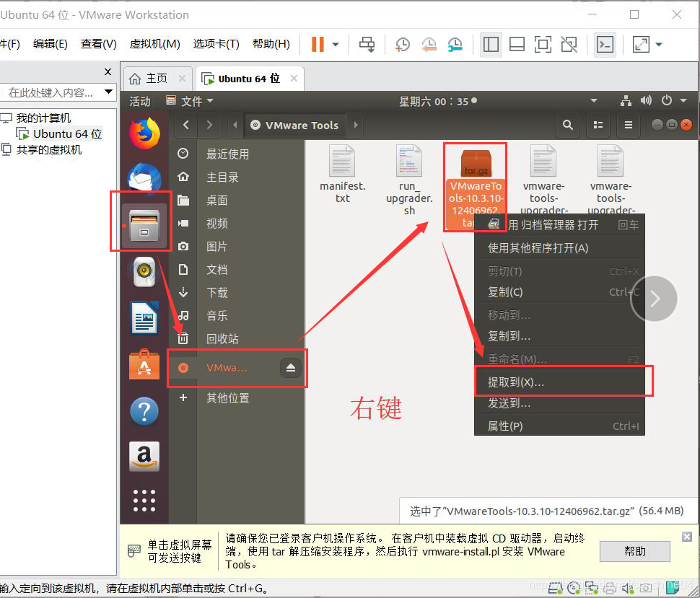The width and height of the screenshot is (700, 598).
Task: Select 最近使用 in the sidebar
Action: click(x=237, y=154)
